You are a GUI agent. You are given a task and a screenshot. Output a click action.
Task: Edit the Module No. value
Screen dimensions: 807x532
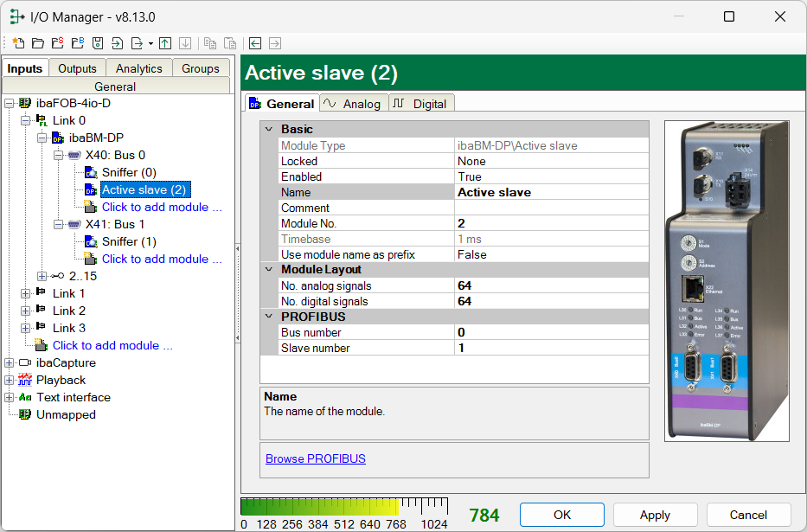[x=551, y=223]
